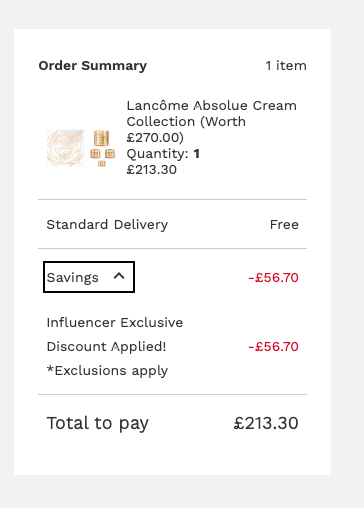364x508 pixels.
Task: Click the "1 item" count label
Action: pyautogui.click(x=286, y=66)
